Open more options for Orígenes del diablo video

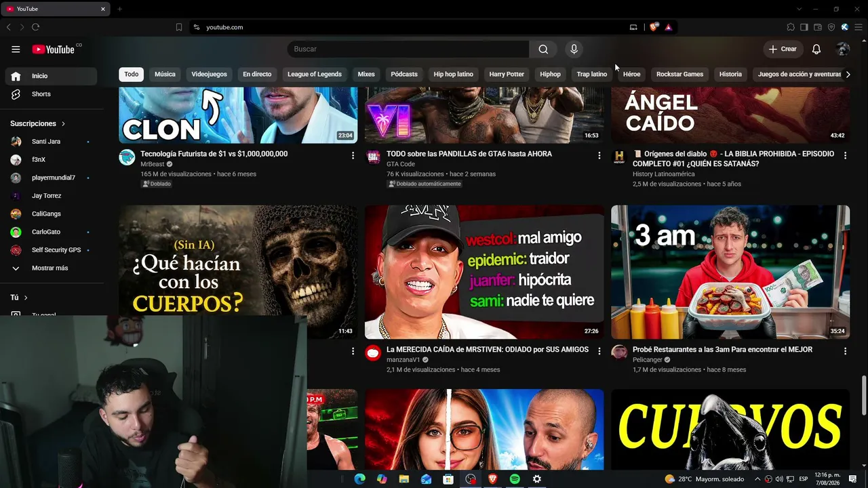pyautogui.click(x=845, y=156)
